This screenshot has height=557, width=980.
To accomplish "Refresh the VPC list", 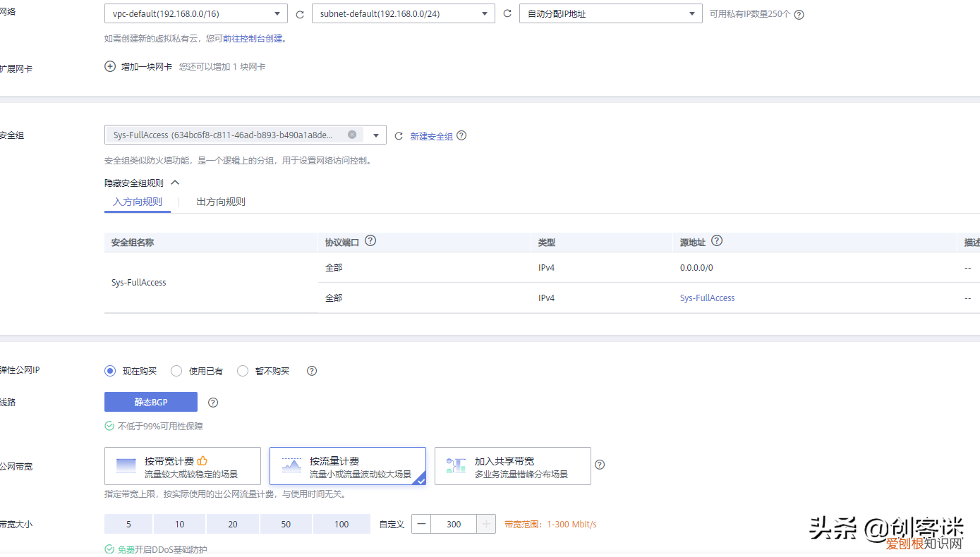I will click(300, 13).
